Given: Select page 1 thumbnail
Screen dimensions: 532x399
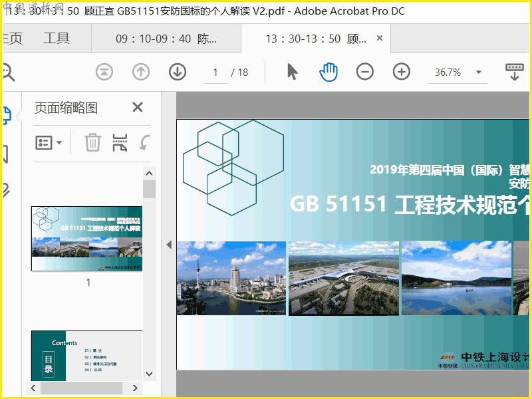Looking at the screenshot, I should click(x=87, y=239).
